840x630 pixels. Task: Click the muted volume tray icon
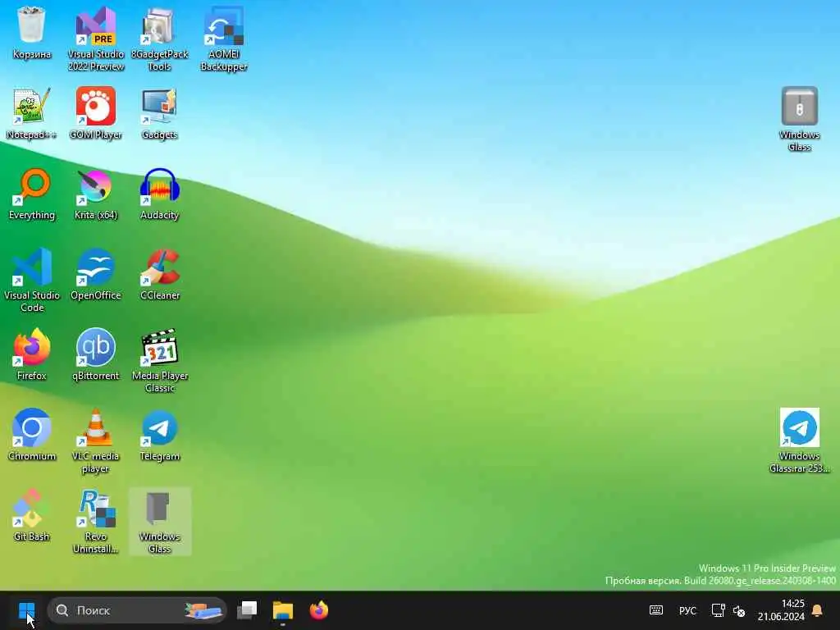click(739, 610)
